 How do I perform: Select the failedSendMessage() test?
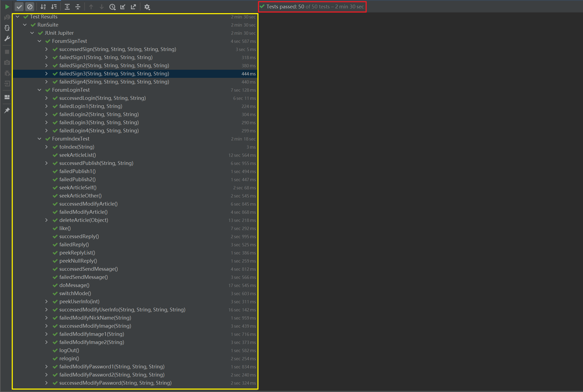coord(135,277)
